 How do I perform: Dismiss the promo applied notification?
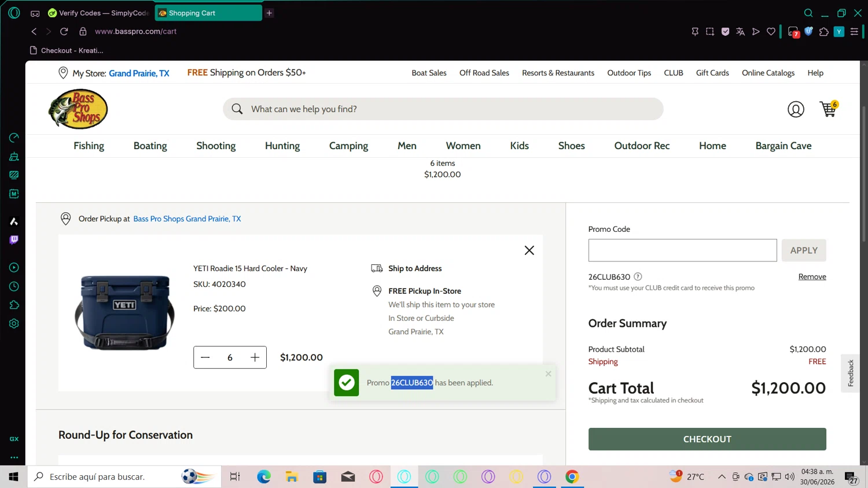[x=548, y=374]
